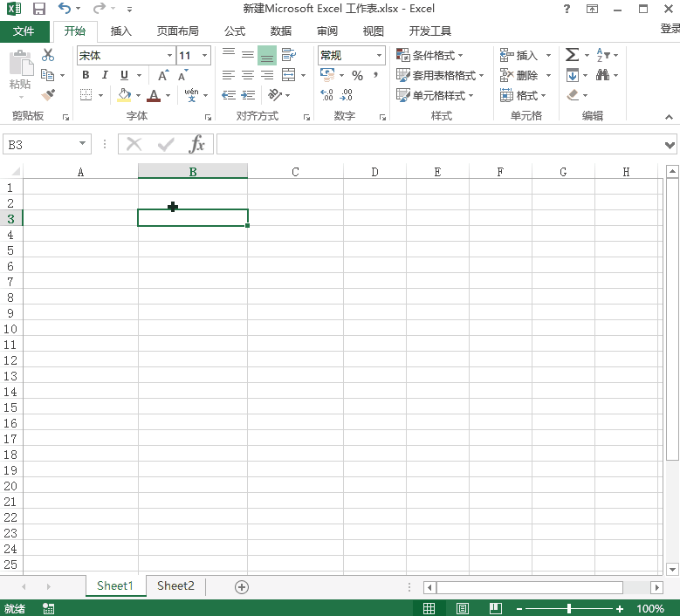
Task: Decrease decimal places
Action: (x=346, y=94)
